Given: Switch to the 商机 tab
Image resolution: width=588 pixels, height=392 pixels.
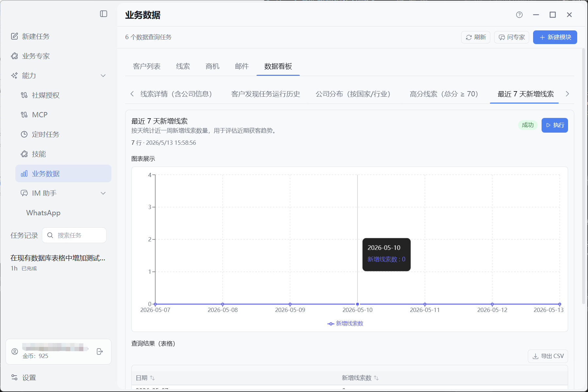Looking at the screenshot, I should 212,66.
